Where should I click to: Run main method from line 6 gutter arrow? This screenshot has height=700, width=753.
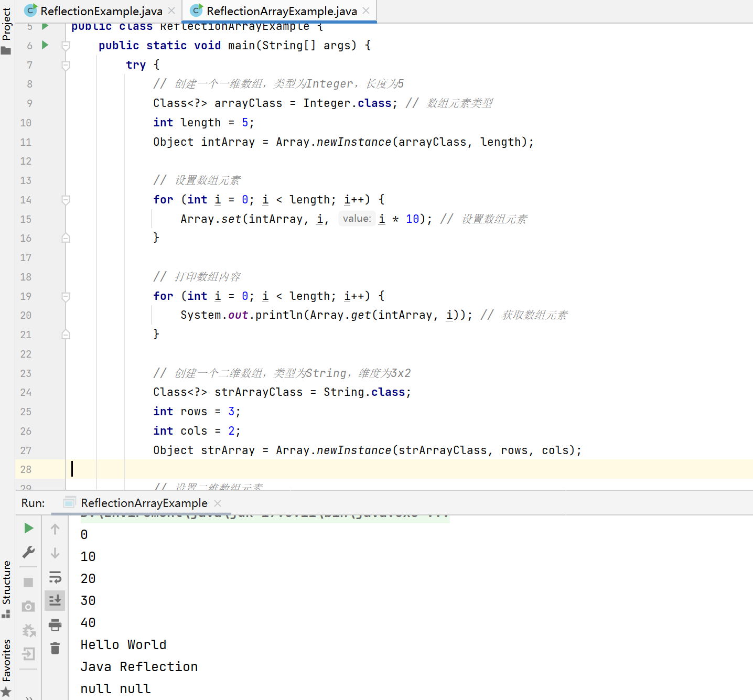[45, 45]
